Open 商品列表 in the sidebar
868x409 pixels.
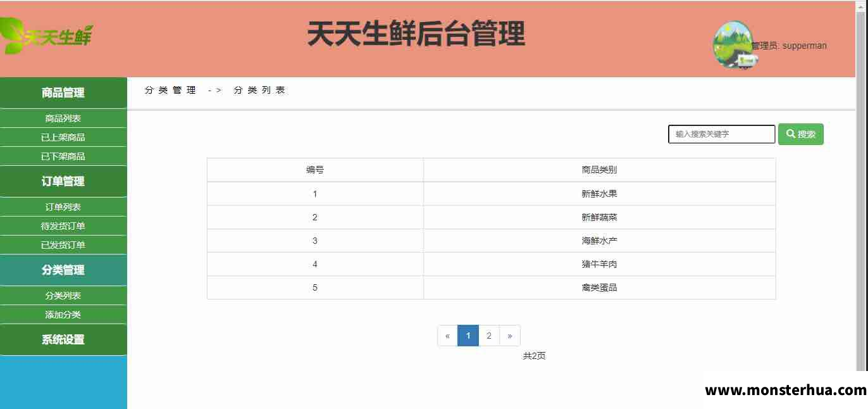(63, 118)
